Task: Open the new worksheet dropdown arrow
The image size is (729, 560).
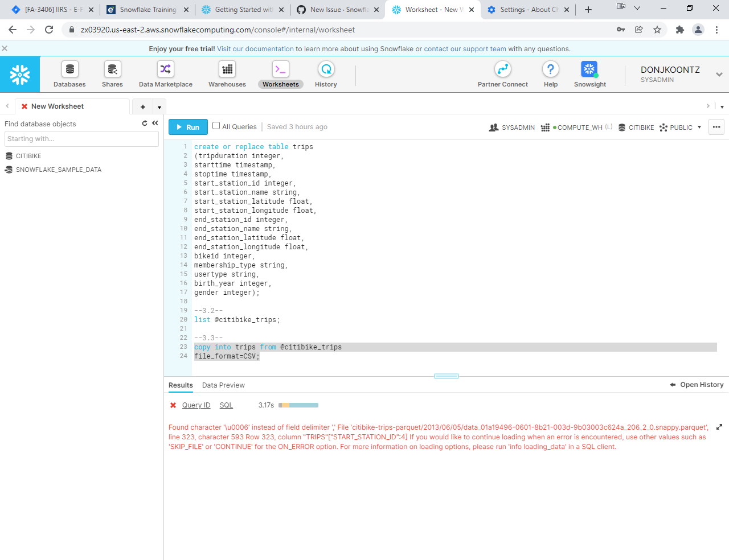Action: [x=159, y=106]
